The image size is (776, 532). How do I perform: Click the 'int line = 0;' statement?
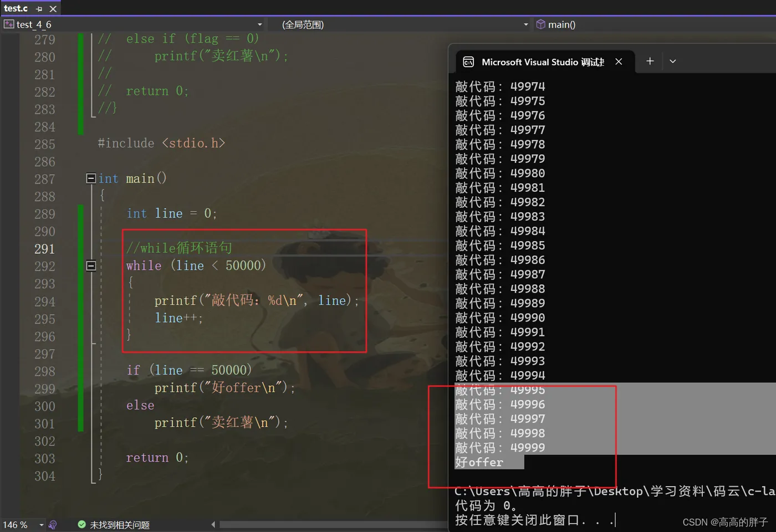coord(172,214)
